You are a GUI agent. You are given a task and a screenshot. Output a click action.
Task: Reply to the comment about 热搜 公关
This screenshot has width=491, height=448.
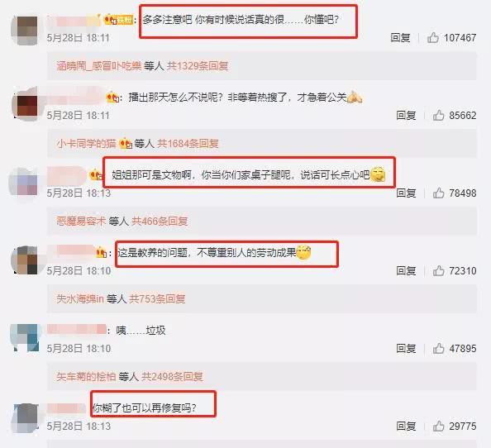406,115
